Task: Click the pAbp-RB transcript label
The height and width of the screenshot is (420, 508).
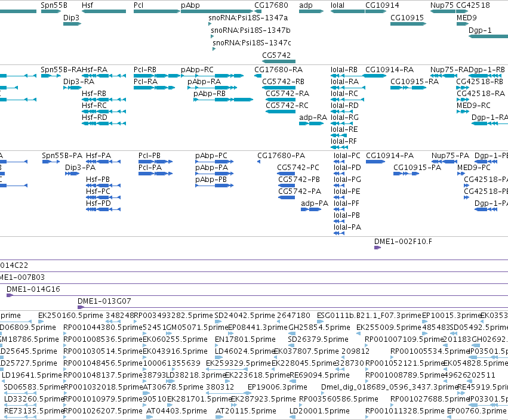Action: pos(210,94)
